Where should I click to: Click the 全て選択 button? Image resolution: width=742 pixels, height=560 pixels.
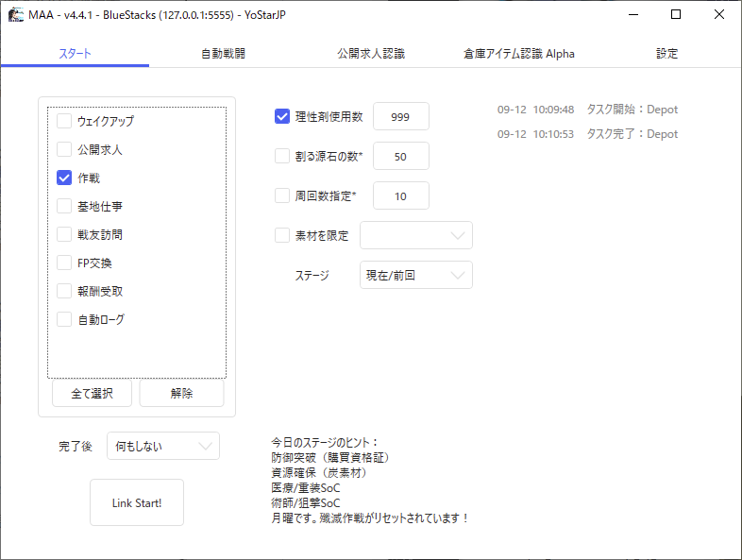pos(92,394)
